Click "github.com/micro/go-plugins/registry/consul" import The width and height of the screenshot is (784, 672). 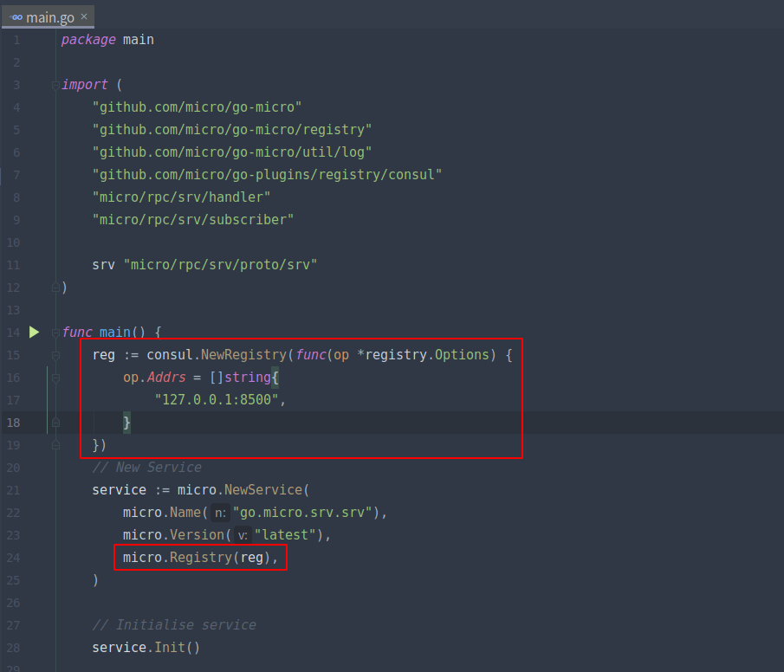tap(267, 175)
